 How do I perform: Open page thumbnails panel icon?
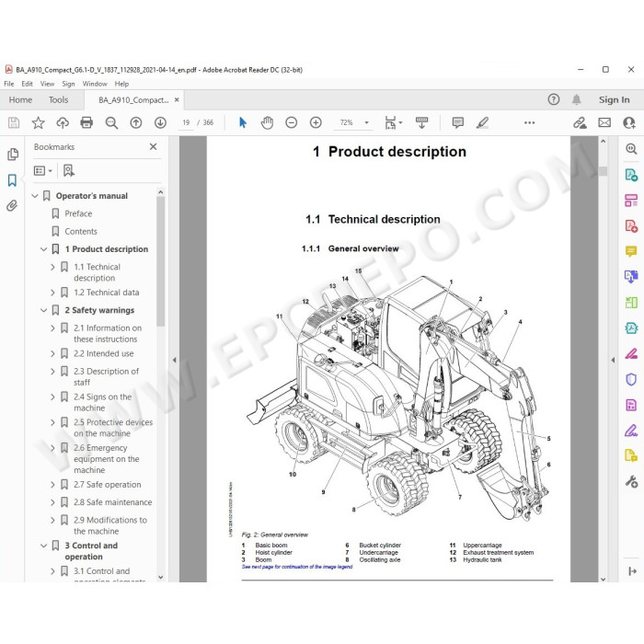(x=13, y=155)
